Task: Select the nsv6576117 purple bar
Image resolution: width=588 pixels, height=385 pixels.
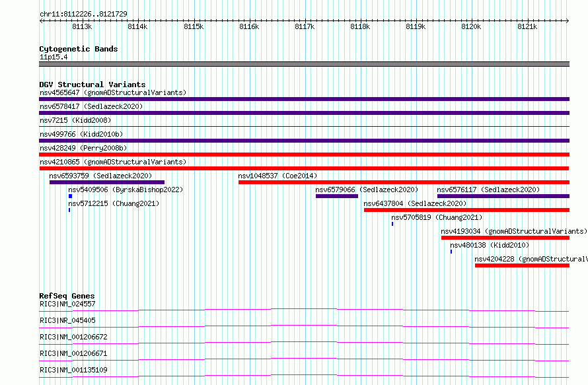Action: (503, 196)
